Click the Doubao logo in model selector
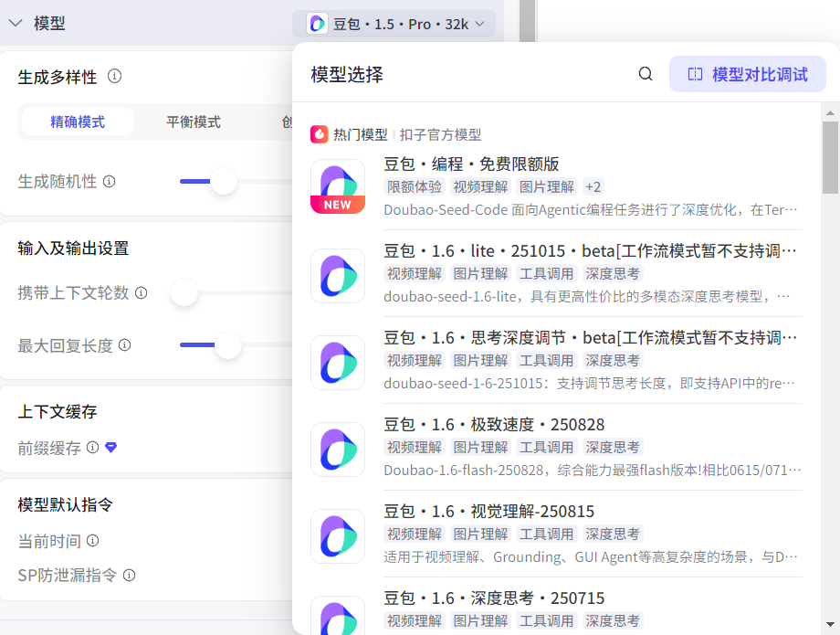Screen dimensions: 840x635 coord(317,24)
